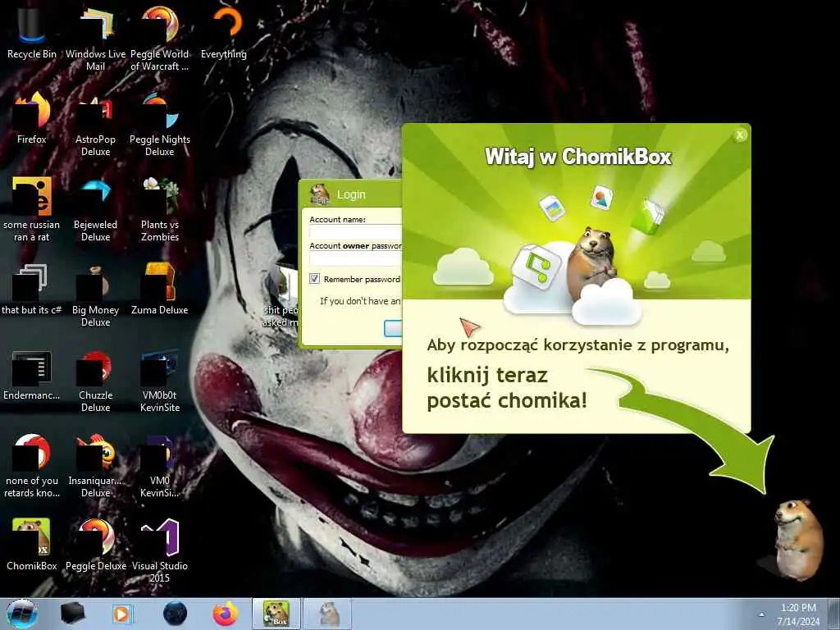Launch Insaniquarium Deluxe shortcut
Image resolution: width=840 pixels, height=630 pixels.
click(x=95, y=465)
